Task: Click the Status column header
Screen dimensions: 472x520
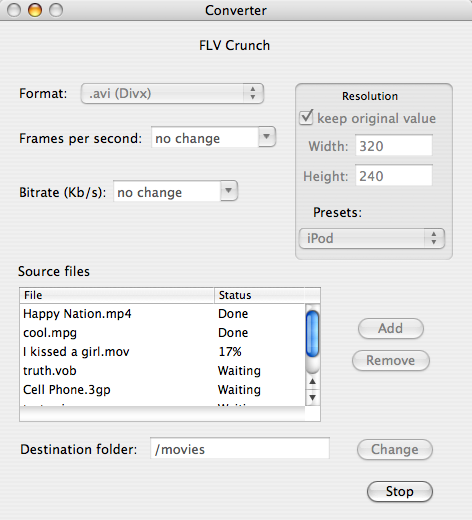Action: 259,295
